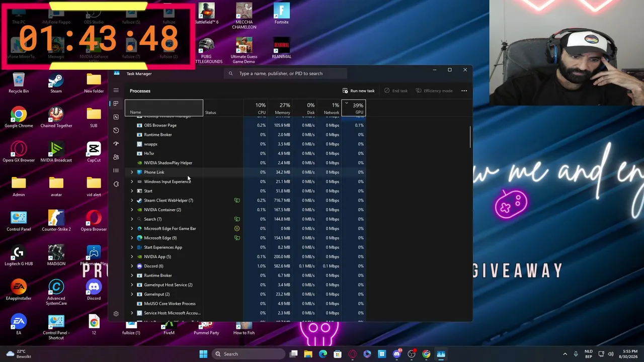Screen dimensions: 644x362
Task: Expand the Steam Client WebHelper (7) group
Action: [132, 200]
